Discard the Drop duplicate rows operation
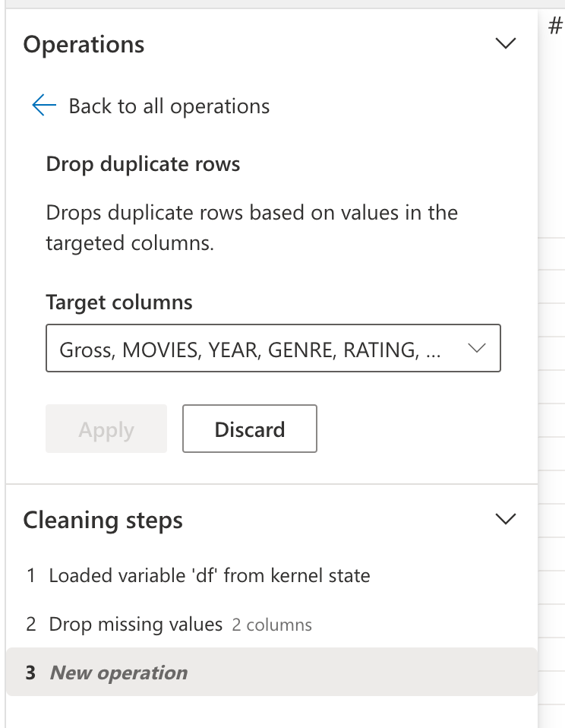 click(249, 429)
